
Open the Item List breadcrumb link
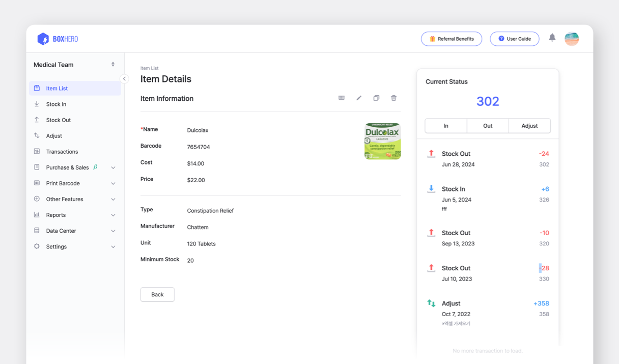pos(149,68)
